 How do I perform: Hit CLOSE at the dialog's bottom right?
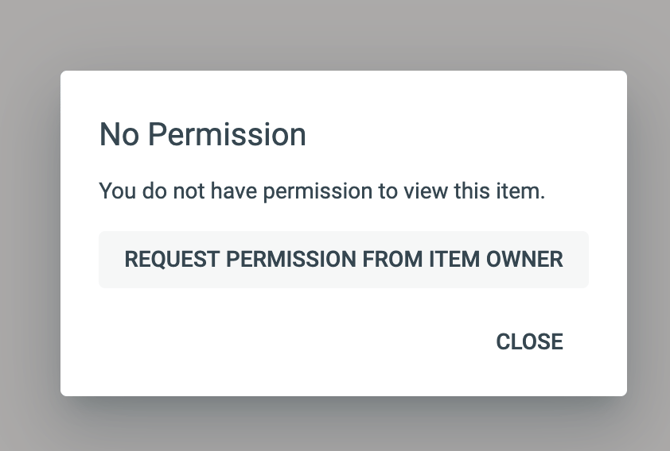tap(529, 342)
